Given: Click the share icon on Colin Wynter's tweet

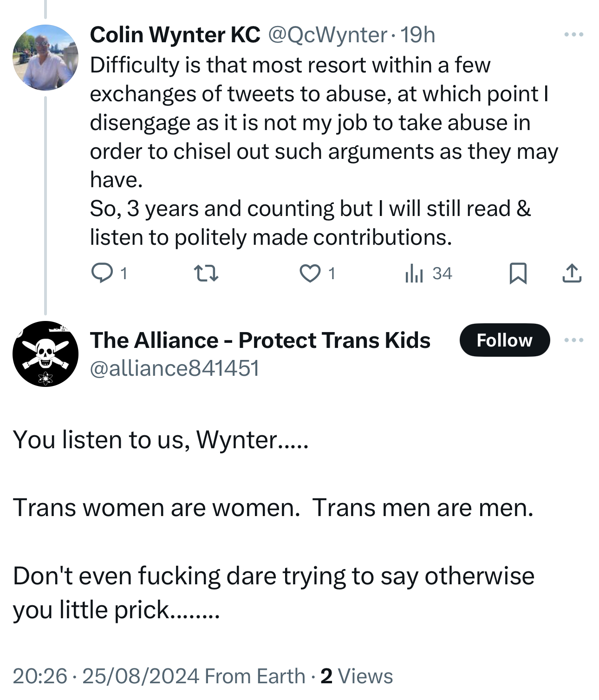Looking at the screenshot, I should (572, 273).
